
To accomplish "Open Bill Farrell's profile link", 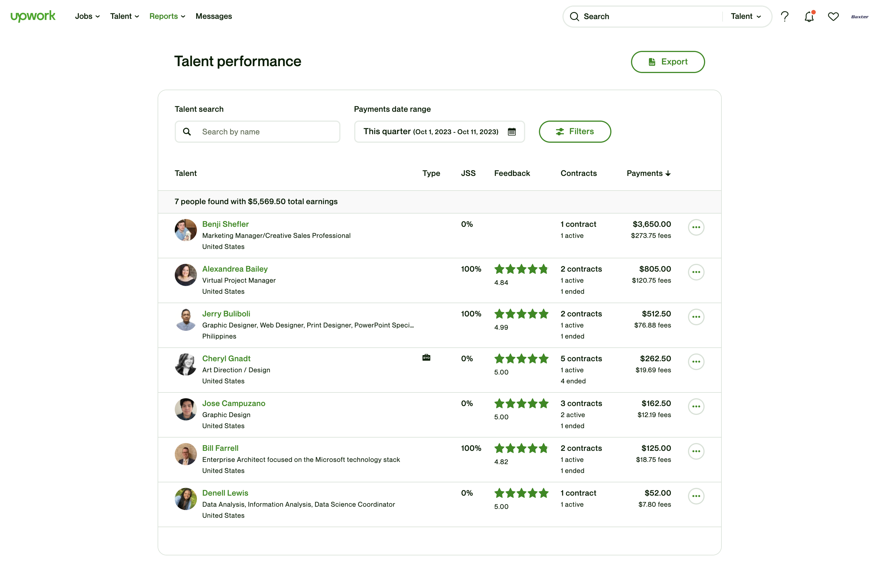I will pos(220,448).
